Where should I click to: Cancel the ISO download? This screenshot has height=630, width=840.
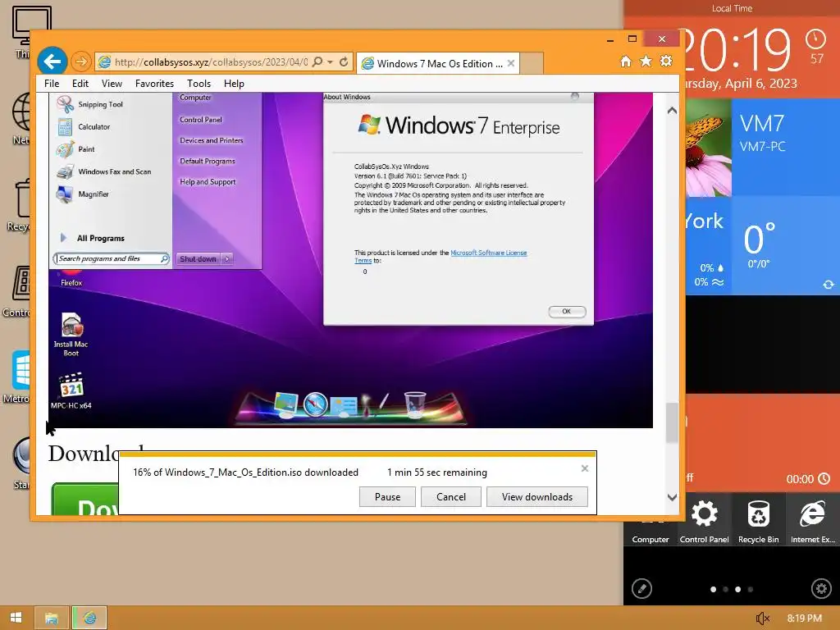pos(451,496)
